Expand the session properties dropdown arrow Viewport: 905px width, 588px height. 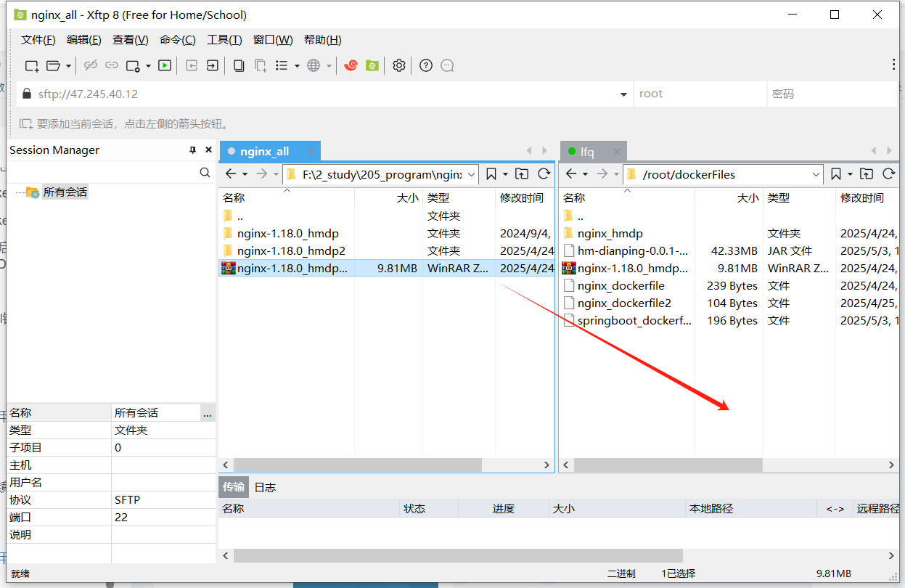148,66
